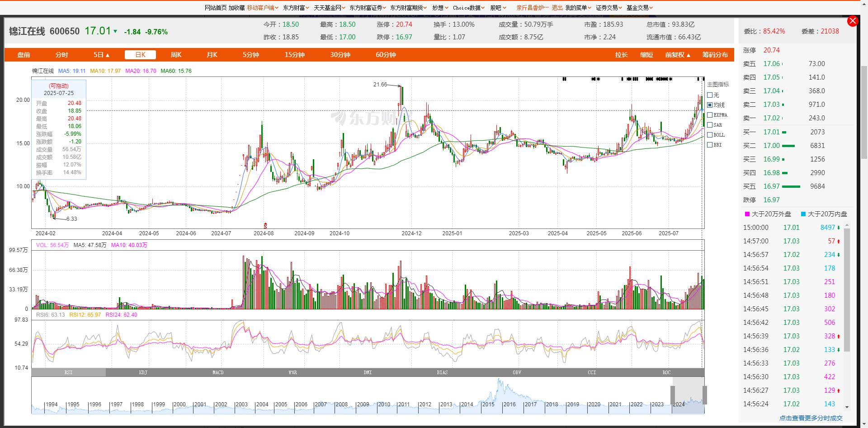The image size is (868, 428).
Task: Select the DMI indicator tab
Action: click(368, 372)
